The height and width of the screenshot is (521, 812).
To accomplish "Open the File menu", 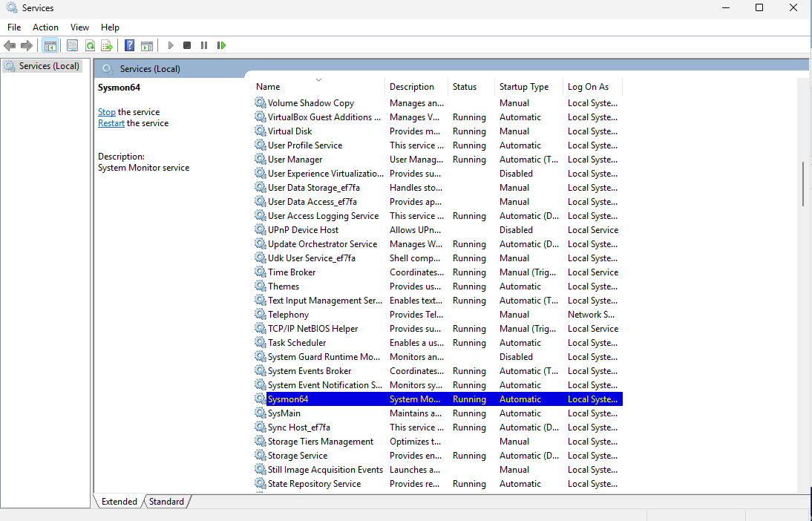I will (14, 27).
